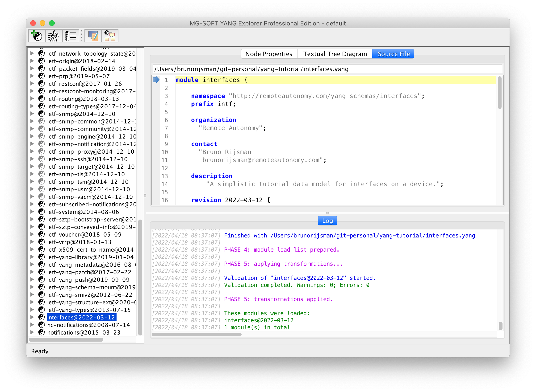Click the yin-yang icon of nc-notifications@2008-07-14
The width and height of the screenshot is (536, 392).
(x=42, y=325)
